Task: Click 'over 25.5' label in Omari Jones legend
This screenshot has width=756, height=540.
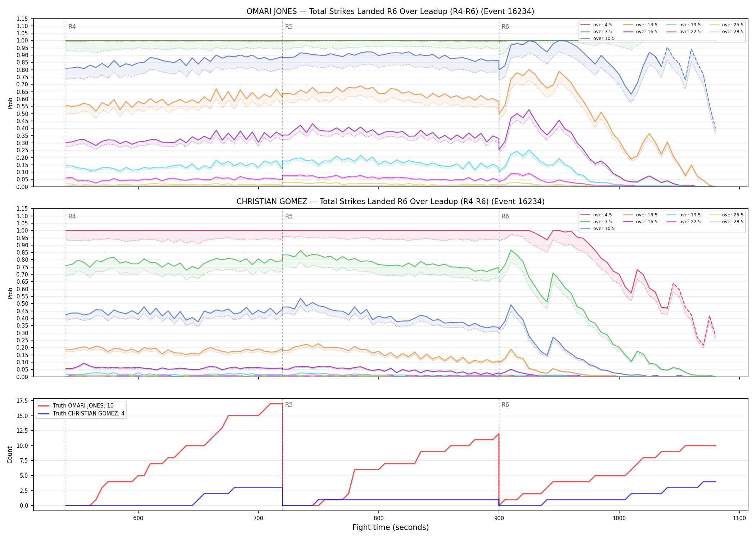Action: coord(733,25)
